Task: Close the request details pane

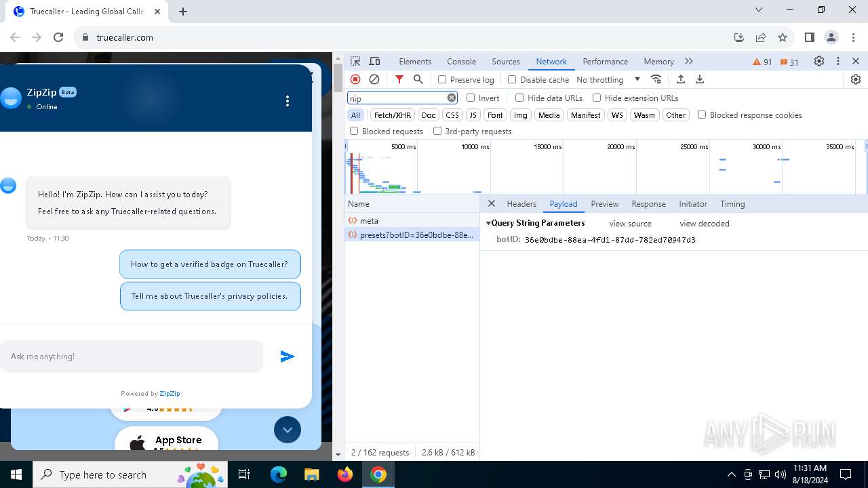Action: click(492, 203)
